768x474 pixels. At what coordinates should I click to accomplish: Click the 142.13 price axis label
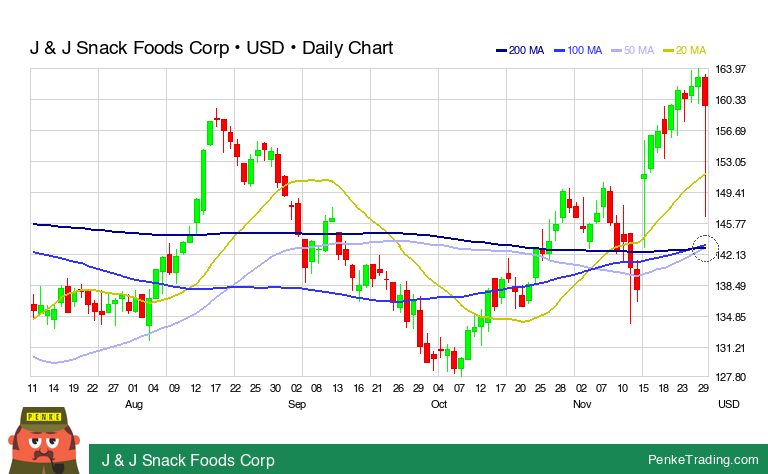(x=731, y=255)
